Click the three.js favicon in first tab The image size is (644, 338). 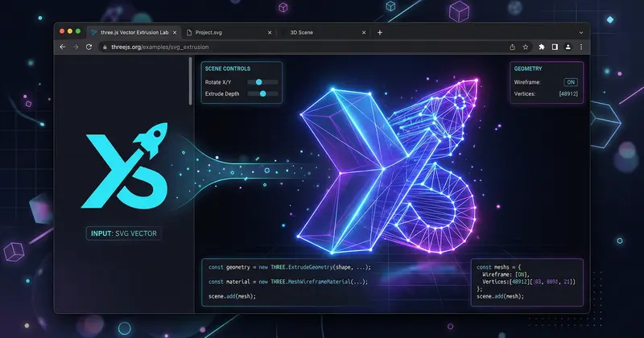pyautogui.click(x=94, y=32)
